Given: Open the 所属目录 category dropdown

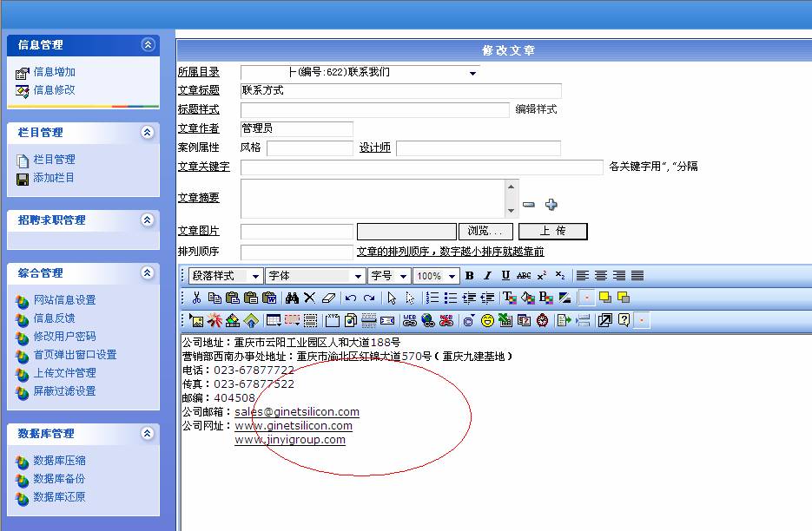Looking at the screenshot, I should coord(473,73).
